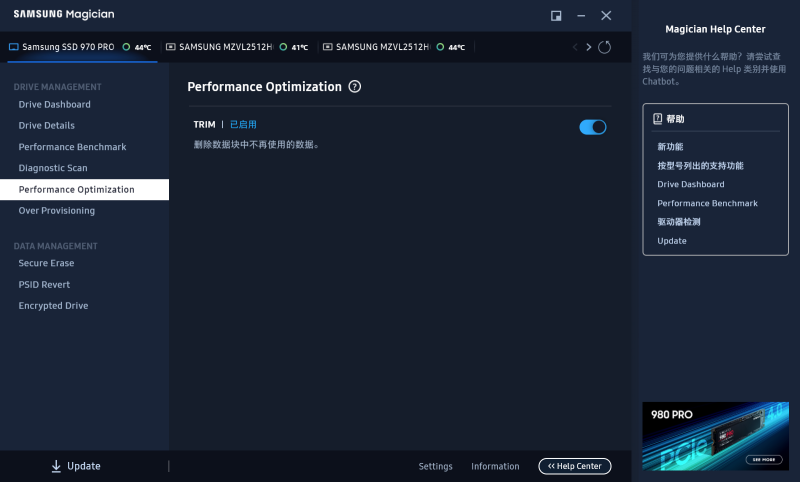Open 驱动器检测 help topic
The image size is (800, 482).
(679, 222)
